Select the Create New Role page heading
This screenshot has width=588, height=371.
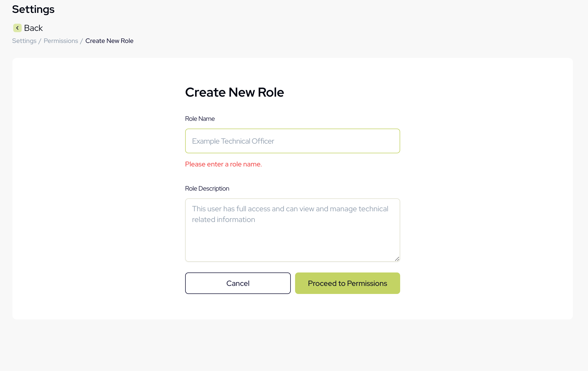click(234, 92)
